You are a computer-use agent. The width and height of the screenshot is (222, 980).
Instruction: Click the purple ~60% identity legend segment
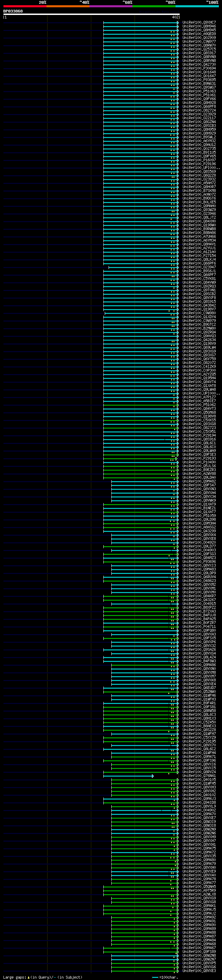[x=111, y=6]
